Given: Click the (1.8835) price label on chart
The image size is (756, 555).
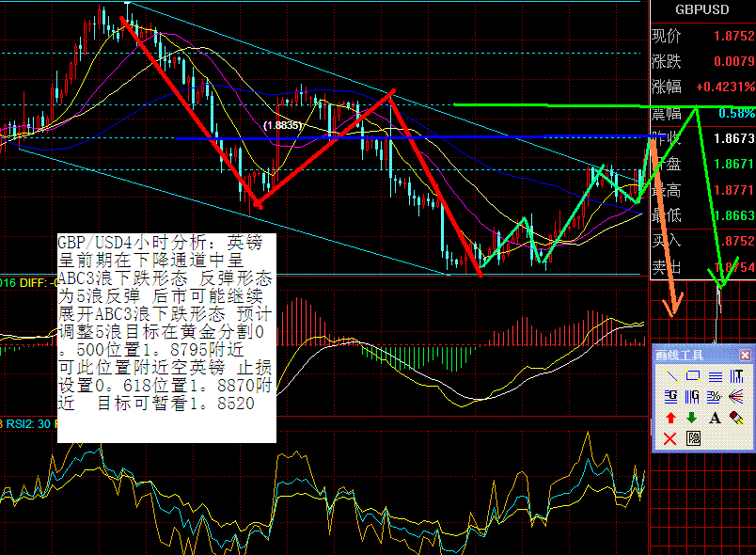Looking at the screenshot, I should [282, 125].
